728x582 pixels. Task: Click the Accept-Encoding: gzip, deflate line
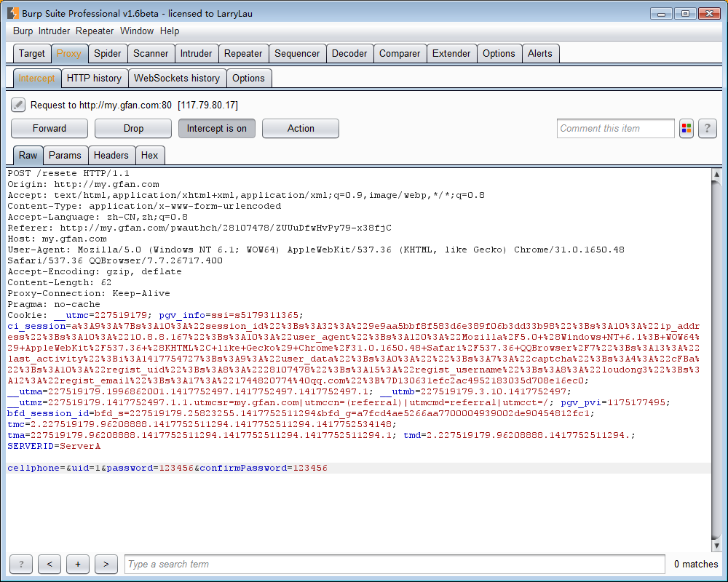95,271
